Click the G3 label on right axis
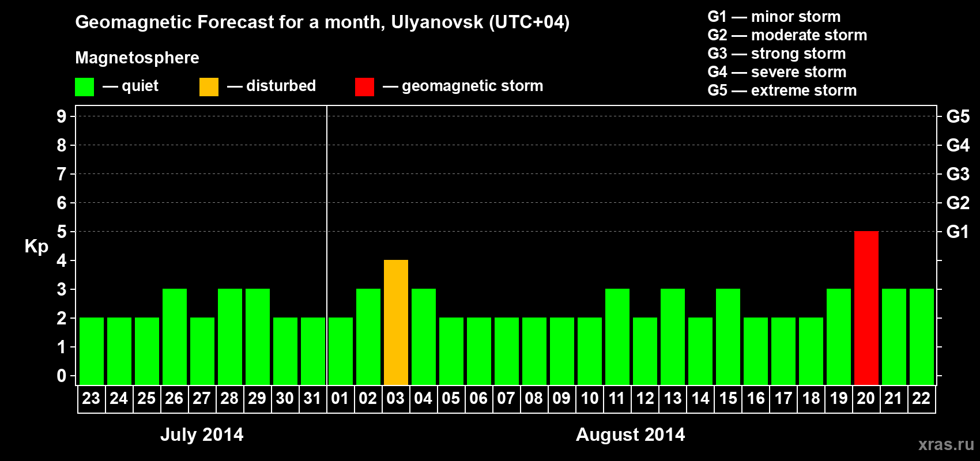 (958, 174)
